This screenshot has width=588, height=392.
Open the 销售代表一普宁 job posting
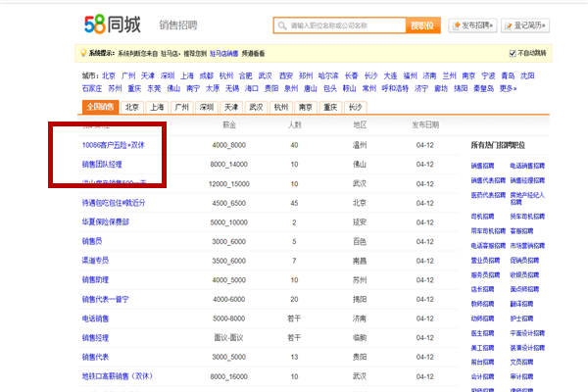click(106, 299)
